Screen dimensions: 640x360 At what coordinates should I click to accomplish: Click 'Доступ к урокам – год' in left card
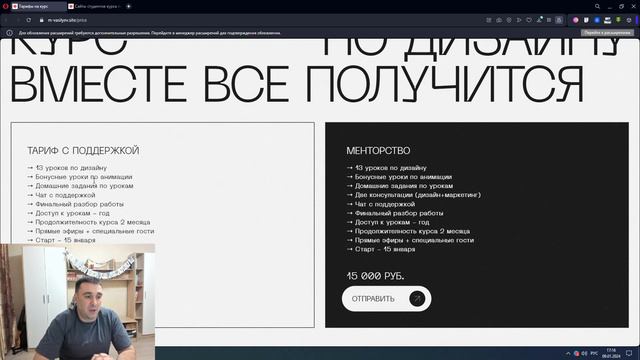[x=68, y=213]
